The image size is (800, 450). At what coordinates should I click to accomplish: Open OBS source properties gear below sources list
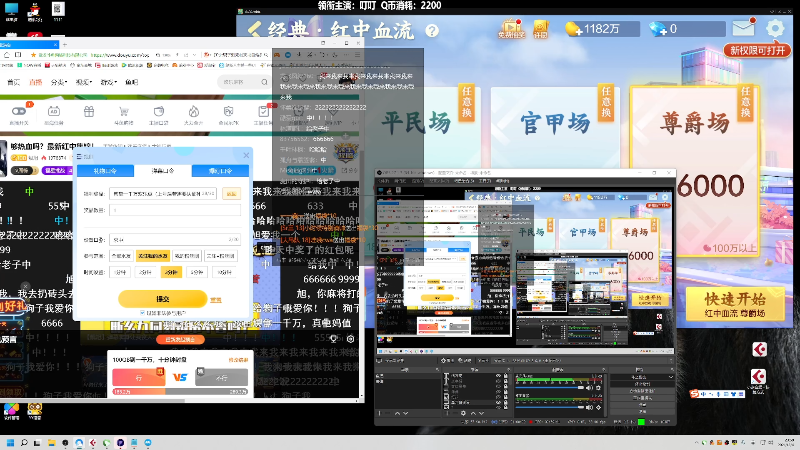pos(463,413)
